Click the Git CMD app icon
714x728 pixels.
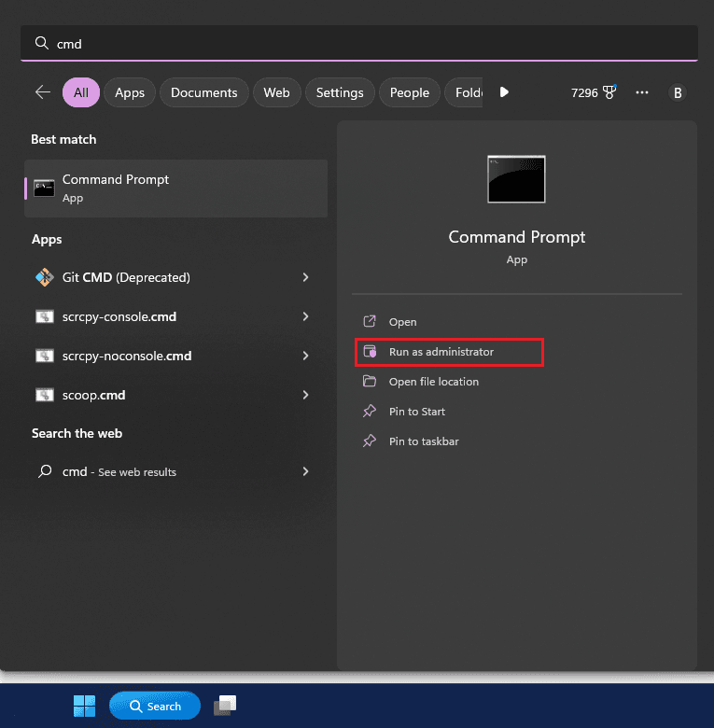click(44, 277)
